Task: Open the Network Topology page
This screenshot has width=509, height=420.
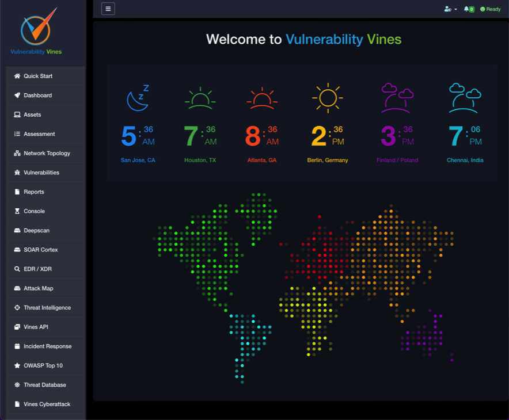Action: coord(47,154)
